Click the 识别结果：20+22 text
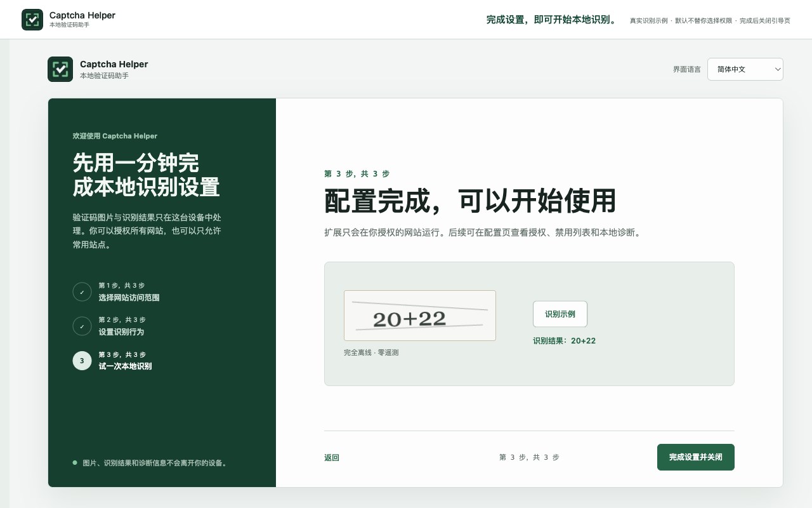This screenshot has height=508, width=812. [x=565, y=341]
